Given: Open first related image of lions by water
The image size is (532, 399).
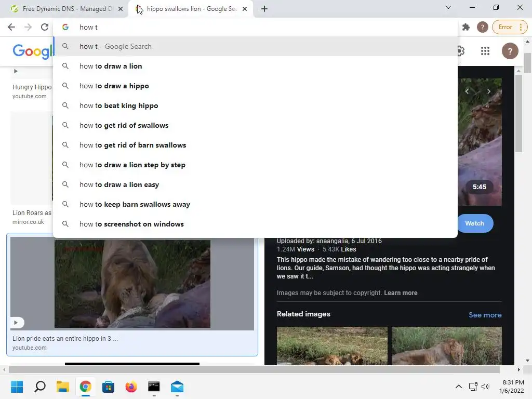Looking at the screenshot, I should (332, 345).
